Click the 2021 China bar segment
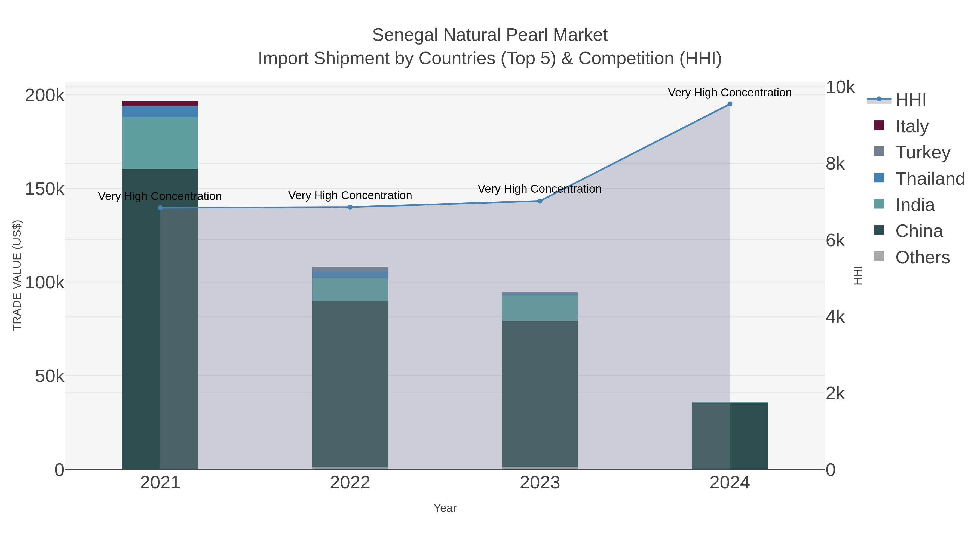 point(160,319)
